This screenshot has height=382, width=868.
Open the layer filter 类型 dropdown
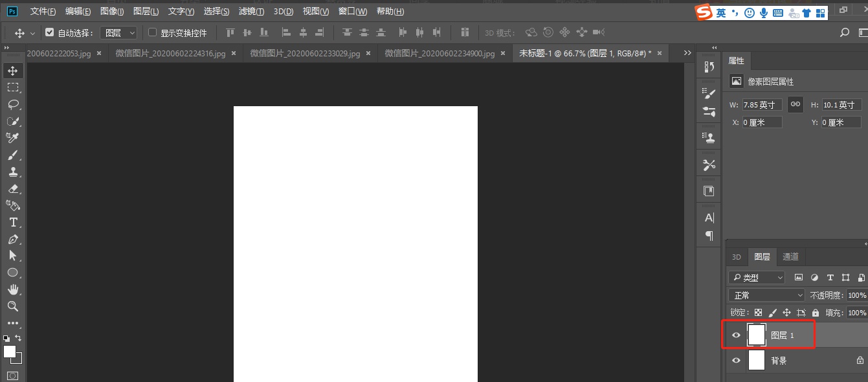click(756, 277)
